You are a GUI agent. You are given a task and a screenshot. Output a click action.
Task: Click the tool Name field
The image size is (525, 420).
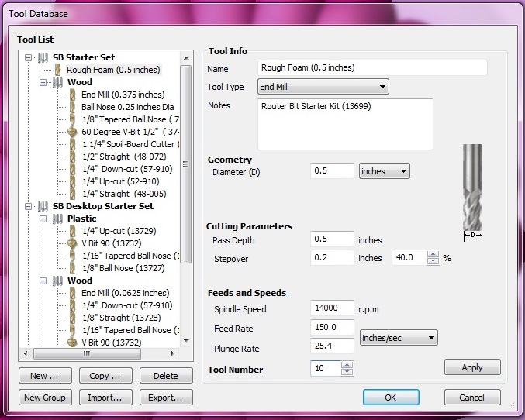coord(372,68)
